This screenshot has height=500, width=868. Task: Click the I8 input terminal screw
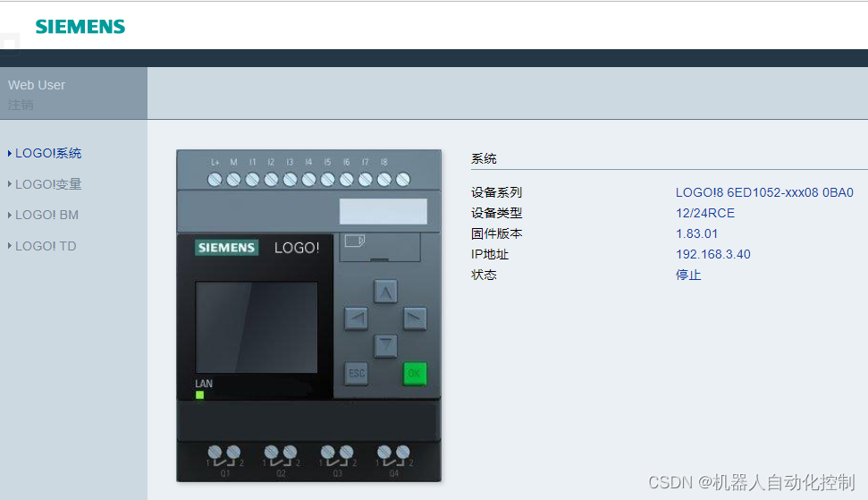point(384,180)
